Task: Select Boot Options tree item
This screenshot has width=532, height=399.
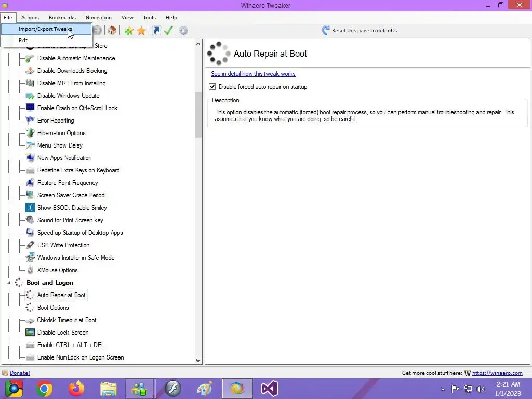Action: pos(53,308)
